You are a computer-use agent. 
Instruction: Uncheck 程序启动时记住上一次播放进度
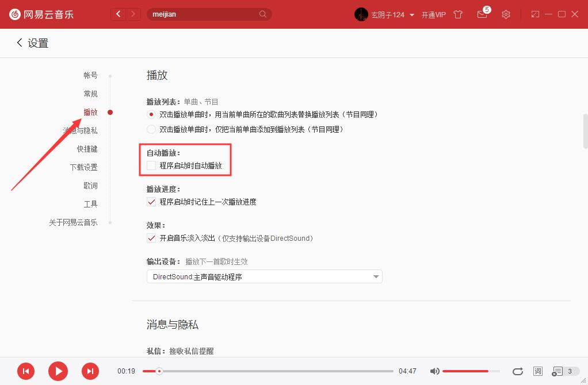pos(151,202)
